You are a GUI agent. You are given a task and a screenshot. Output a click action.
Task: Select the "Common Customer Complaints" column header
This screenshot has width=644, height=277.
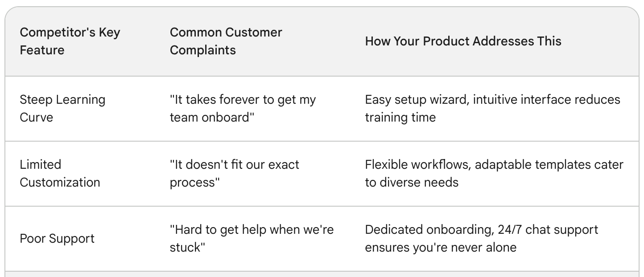[x=226, y=41]
